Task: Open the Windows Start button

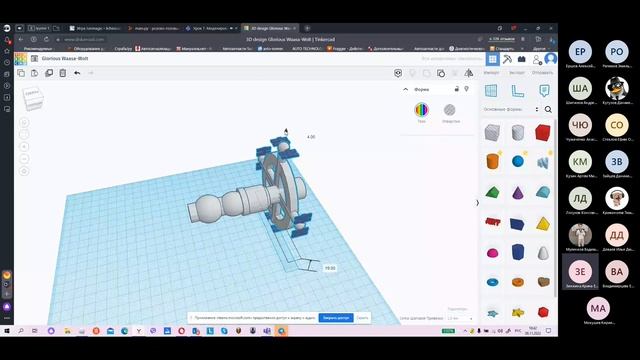Action: (7, 331)
